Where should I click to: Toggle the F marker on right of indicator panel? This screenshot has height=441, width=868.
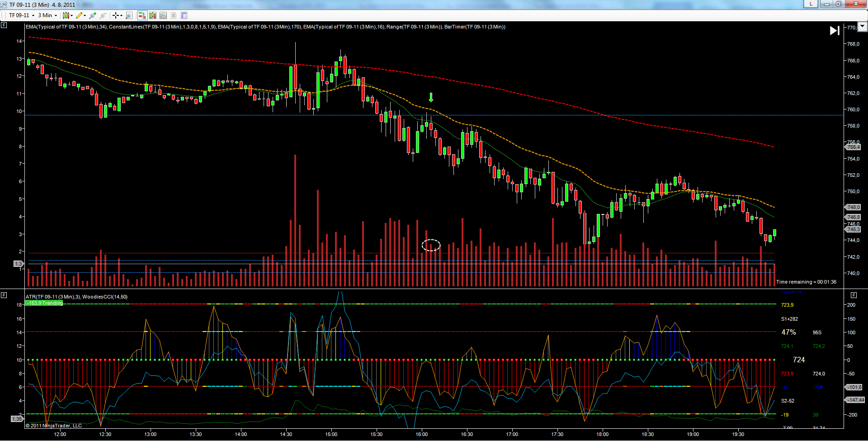pyautogui.click(x=854, y=295)
